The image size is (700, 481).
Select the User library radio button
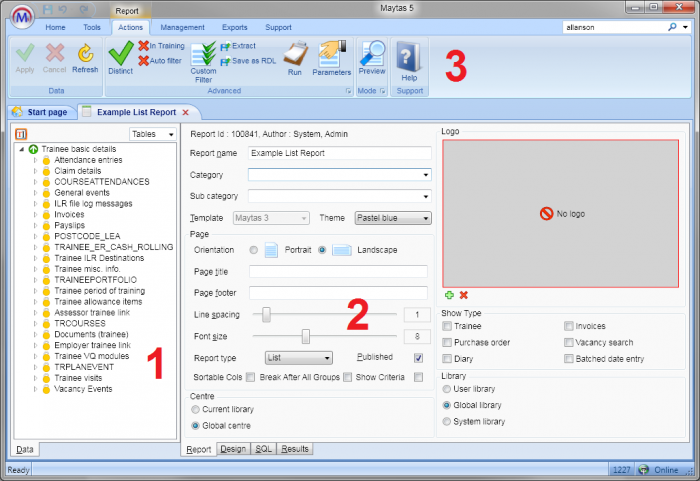(x=447, y=388)
